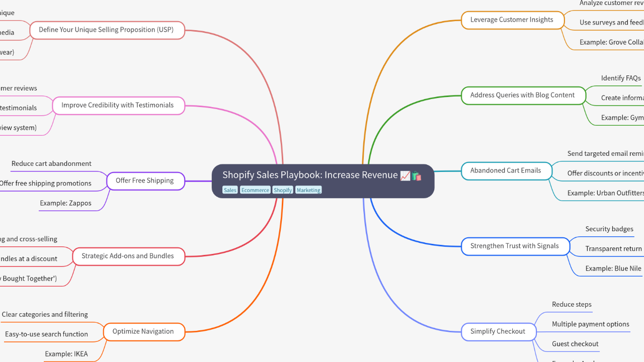Click 'Easy-to-use search function' text
The width and height of the screenshot is (644, 362).
click(x=46, y=334)
